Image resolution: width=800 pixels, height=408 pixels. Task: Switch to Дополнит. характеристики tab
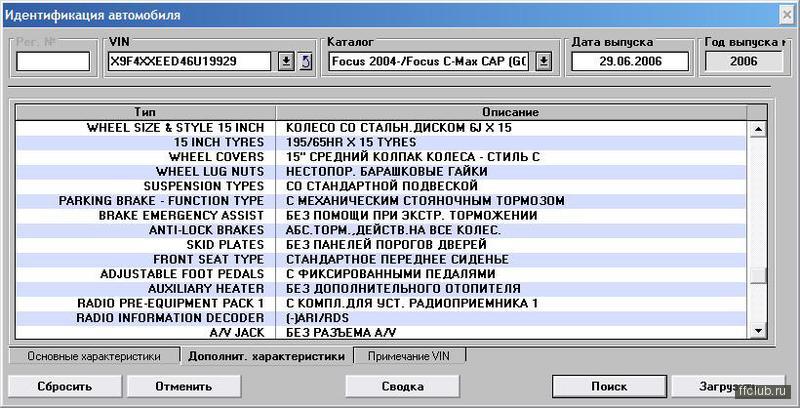pyautogui.click(x=266, y=356)
